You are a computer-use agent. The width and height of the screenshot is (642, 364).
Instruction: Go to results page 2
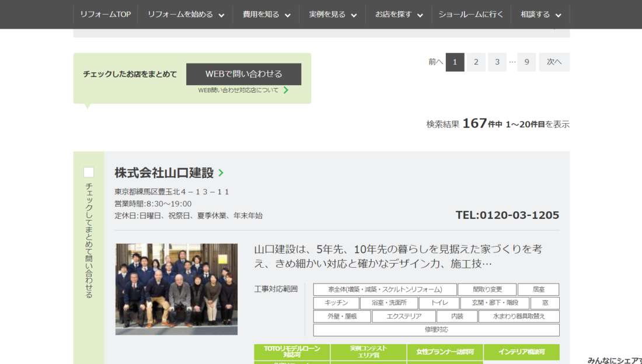(476, 62)
